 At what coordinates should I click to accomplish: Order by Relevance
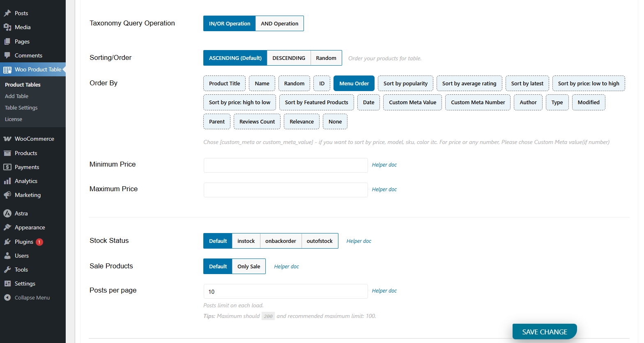pyautogui.click(x=302, y=121)
